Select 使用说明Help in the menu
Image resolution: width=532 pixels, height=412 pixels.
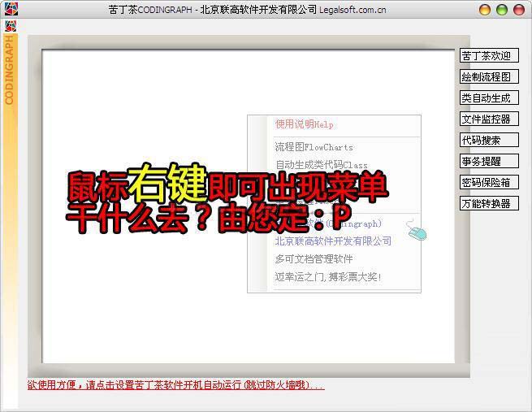tap(304, 125)
